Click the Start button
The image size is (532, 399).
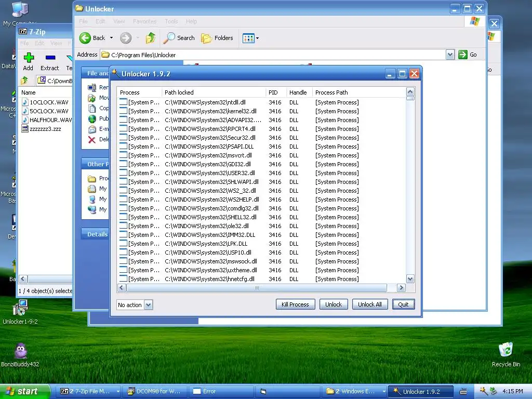25,391
